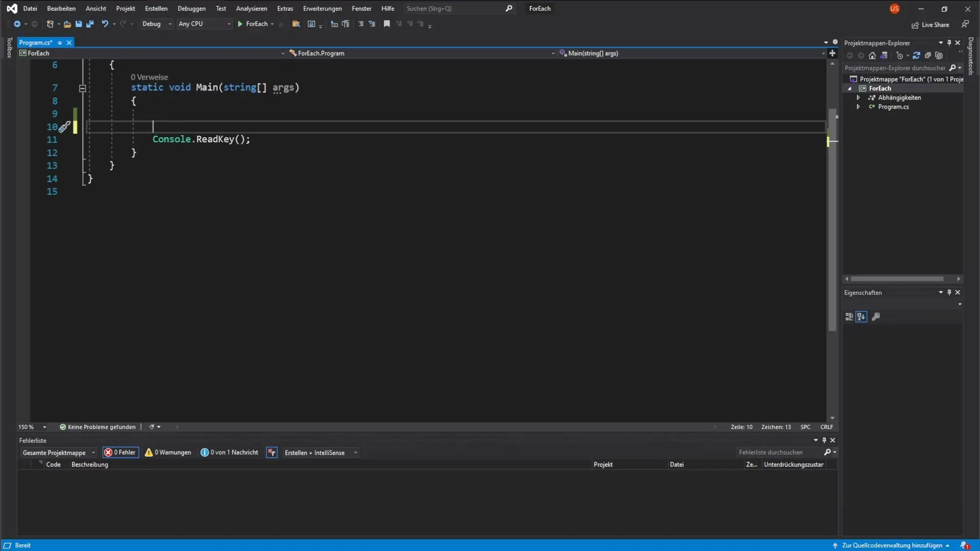Click the Home icon in Projektmappen-Explorer
Image resolution: width=980 pixels, height=551 pixels.
coord(872,56)
